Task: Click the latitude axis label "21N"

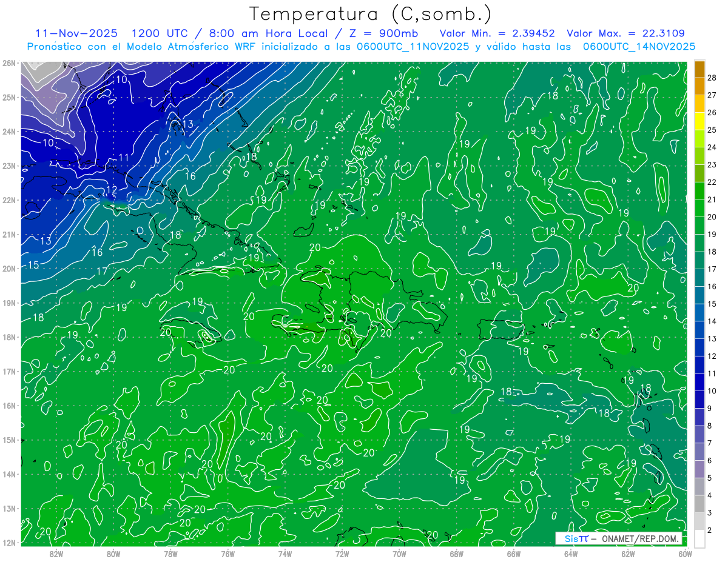Action: (8, 234)
